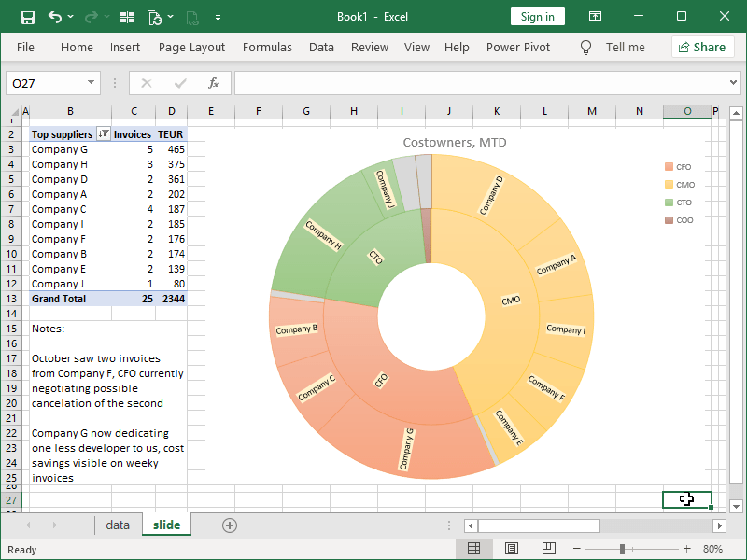Image resolution: width=747 pixels, height=560 pixels.
Task: Open Customize Quick Access Toolbar dropdown
Action: click(x=218, y=16)
